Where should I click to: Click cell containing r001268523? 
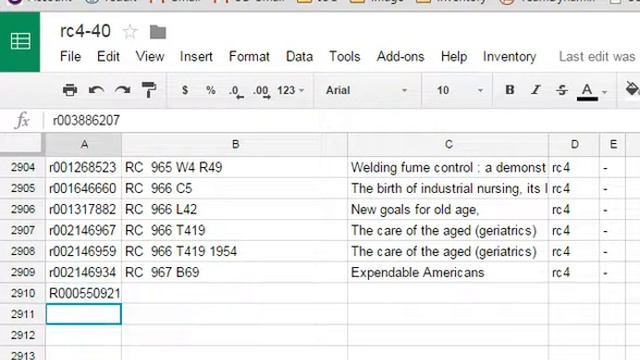[83, 167]
